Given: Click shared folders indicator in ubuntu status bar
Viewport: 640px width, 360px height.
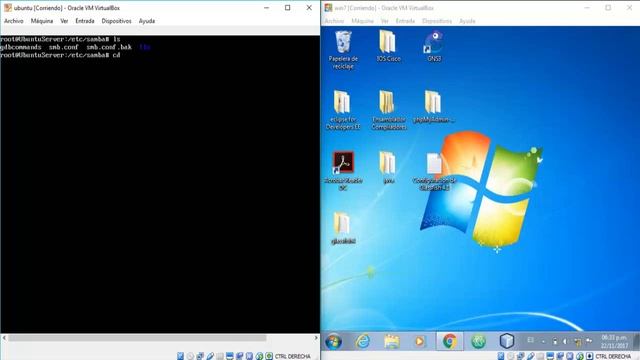Looking at the screenshot, I should (x=220, y=356).
